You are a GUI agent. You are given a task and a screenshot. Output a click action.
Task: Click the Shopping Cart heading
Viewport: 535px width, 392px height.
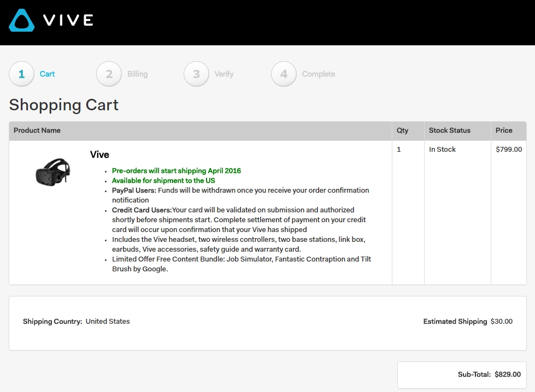coord(64,105)
